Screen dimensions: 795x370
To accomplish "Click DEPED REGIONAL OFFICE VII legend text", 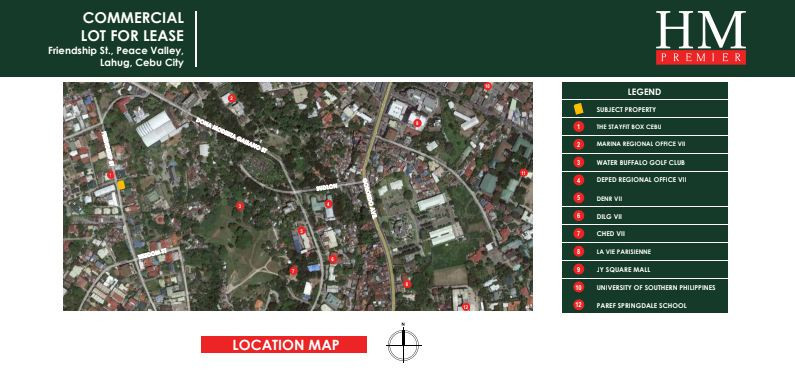I will coord(641,179).
